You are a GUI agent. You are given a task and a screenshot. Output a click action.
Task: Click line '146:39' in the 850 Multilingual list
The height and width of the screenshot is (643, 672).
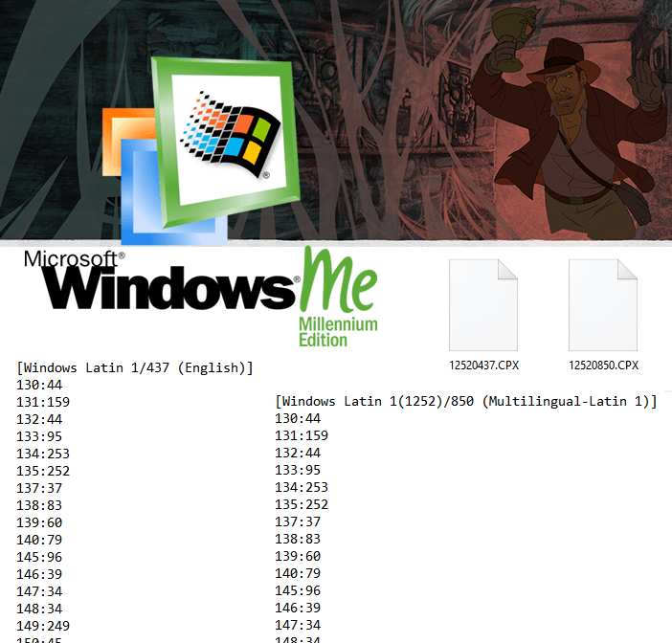coord(298,608)
